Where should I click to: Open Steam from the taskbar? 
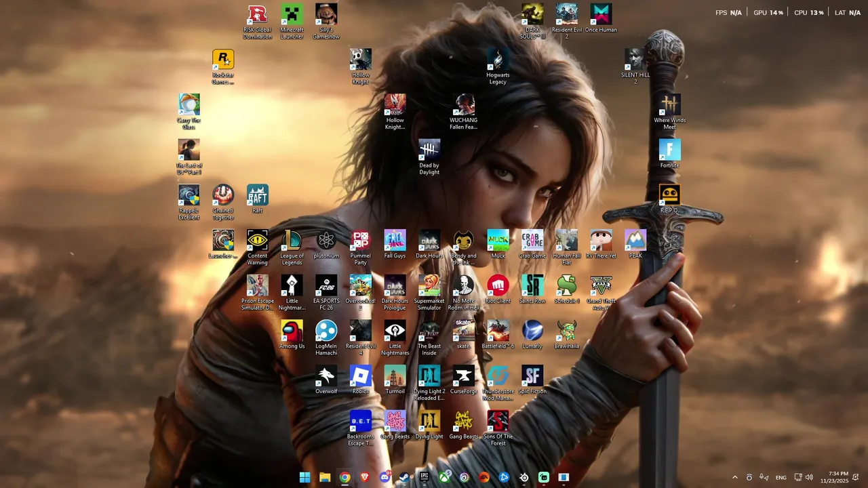coord(404,477)
